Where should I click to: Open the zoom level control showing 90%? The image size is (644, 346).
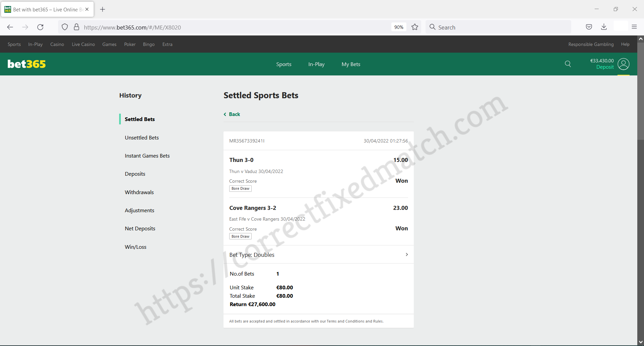tap(398, 27)
